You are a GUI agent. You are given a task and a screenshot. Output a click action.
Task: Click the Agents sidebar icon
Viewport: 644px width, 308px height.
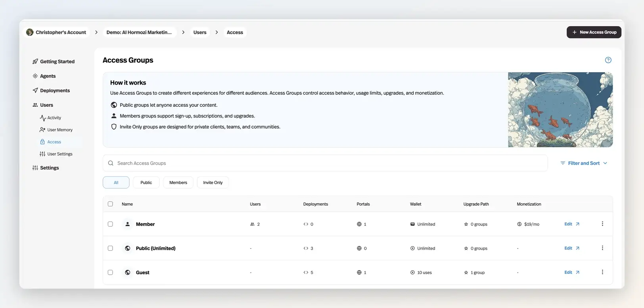tap(35, 76)
